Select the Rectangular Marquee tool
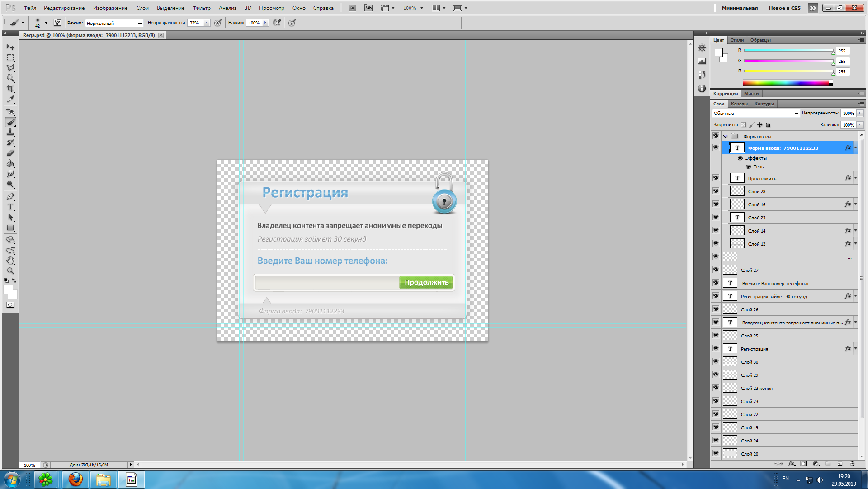The height and width of the screenshot is (489, 868). tap(10, 57)
